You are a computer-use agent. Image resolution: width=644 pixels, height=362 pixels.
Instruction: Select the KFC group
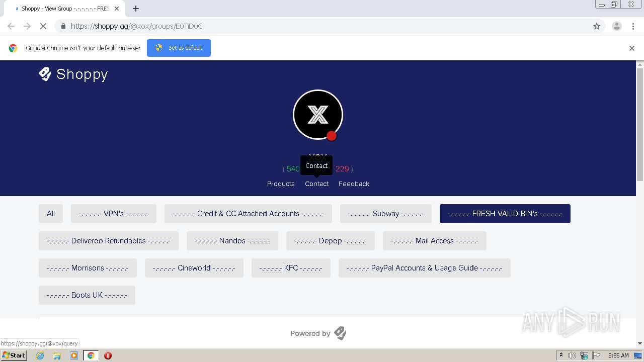pos(291,268)
